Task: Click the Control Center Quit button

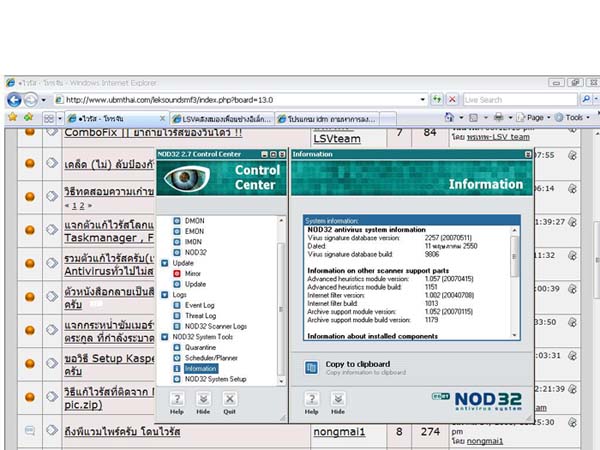Action: tap(230, 403)
